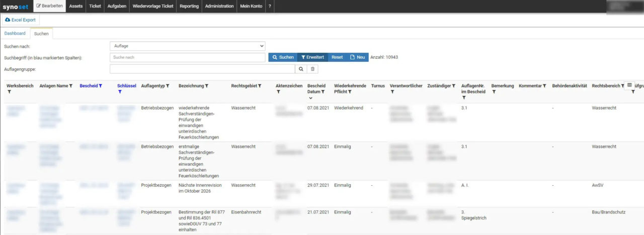Select the Bau/Brandschutz cell
Image resolution: width=644 pixels, height=235 pixels.
point(608,212)
